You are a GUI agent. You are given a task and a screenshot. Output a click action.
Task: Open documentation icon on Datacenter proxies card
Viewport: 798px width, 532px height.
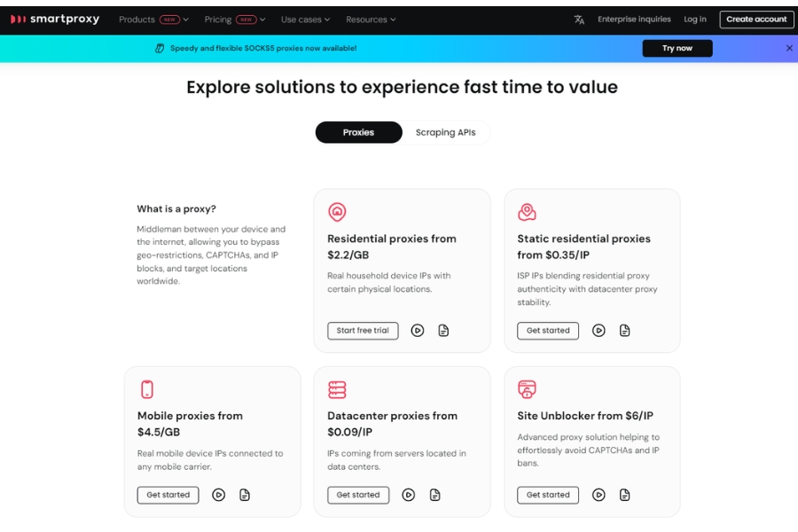434,495
